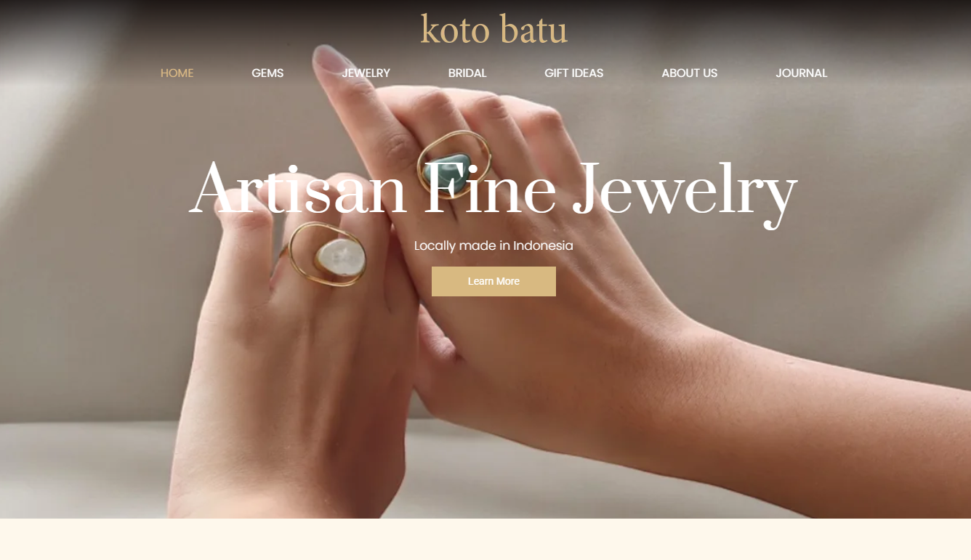Click the green stone ring image
This screenshot has width=971, height=560.
pyautogui.click(x=454, y=164)
